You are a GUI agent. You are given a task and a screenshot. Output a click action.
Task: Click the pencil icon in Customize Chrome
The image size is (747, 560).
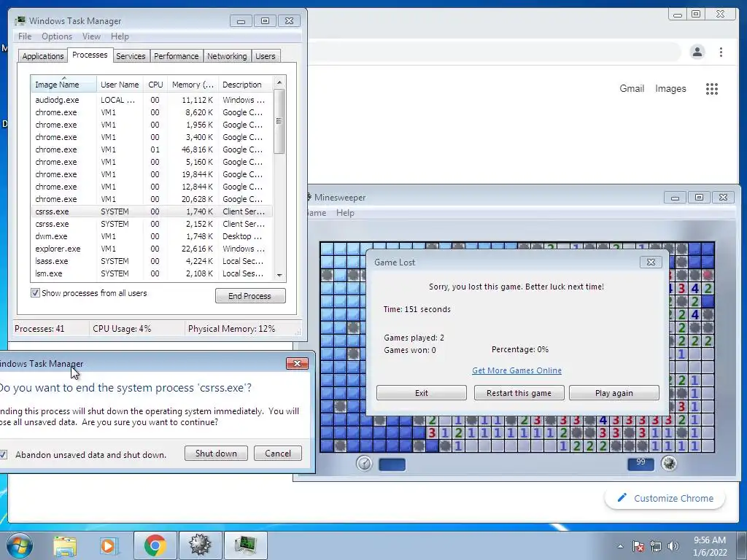click(x=622, y=497)
